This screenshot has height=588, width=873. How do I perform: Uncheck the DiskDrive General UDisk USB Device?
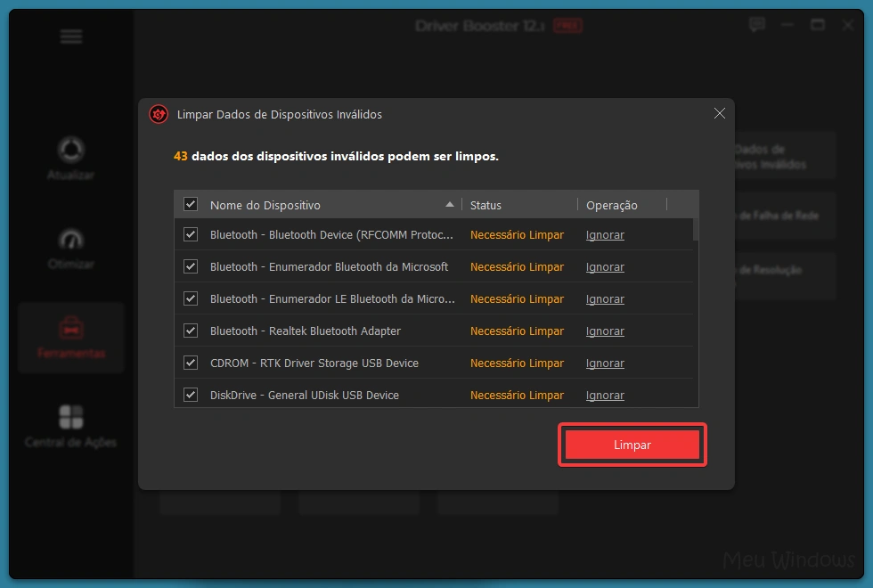[x=190, y=395]
